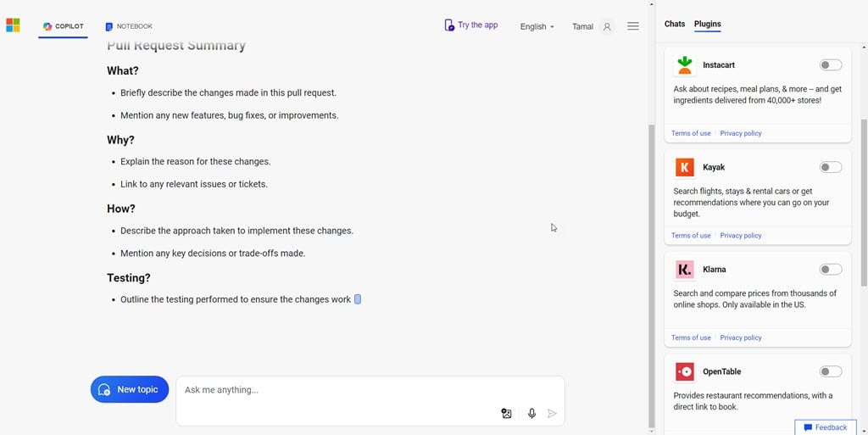
Task: Turn on the OpenTable plugin switch
Action: pos(831,372)
